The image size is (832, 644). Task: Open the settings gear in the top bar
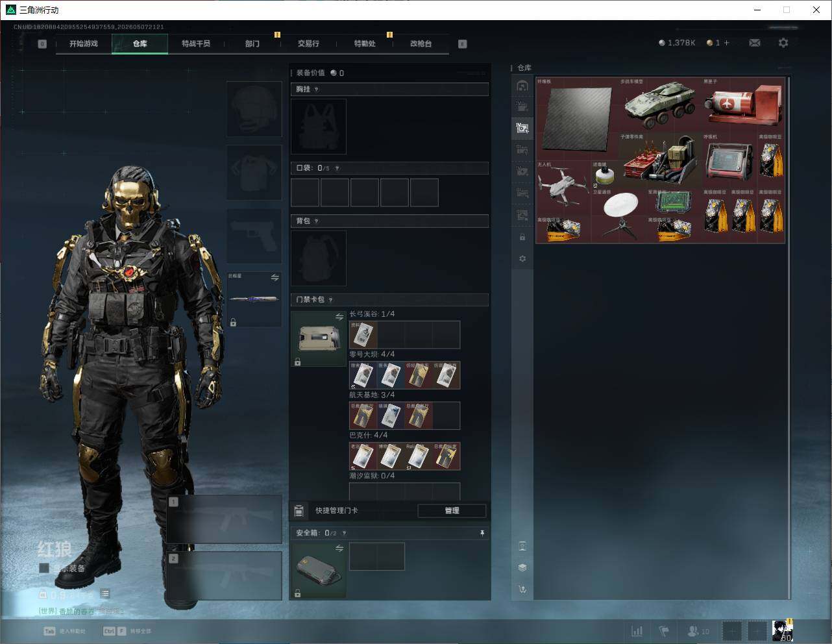click(x=783, y=43)
